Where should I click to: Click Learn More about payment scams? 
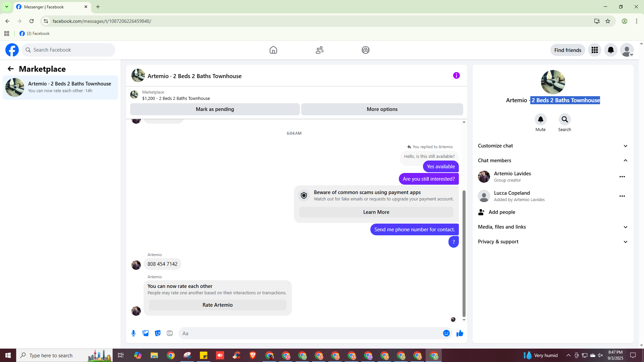tap(376, 212)
